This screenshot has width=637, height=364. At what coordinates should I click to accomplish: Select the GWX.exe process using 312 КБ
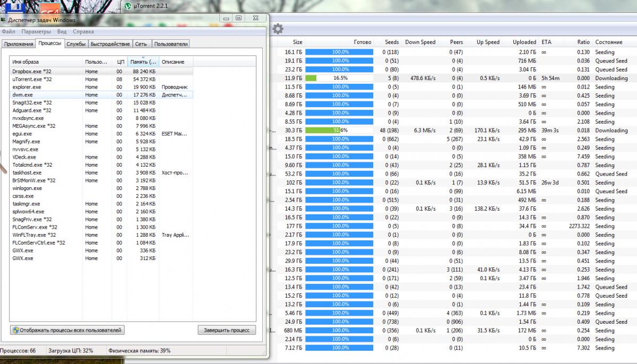click(x=101, y=258)
